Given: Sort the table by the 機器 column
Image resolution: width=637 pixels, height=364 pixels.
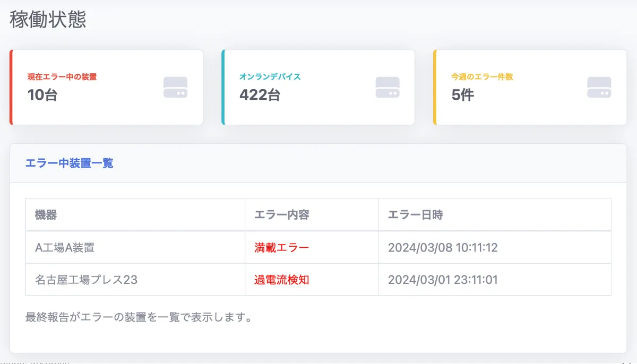Looking at the screenshot, I should tap(41, 214).
